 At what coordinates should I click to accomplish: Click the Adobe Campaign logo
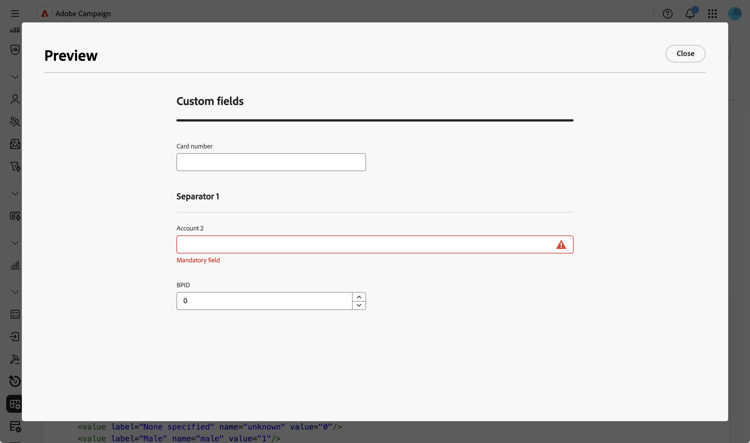[45, 14]
